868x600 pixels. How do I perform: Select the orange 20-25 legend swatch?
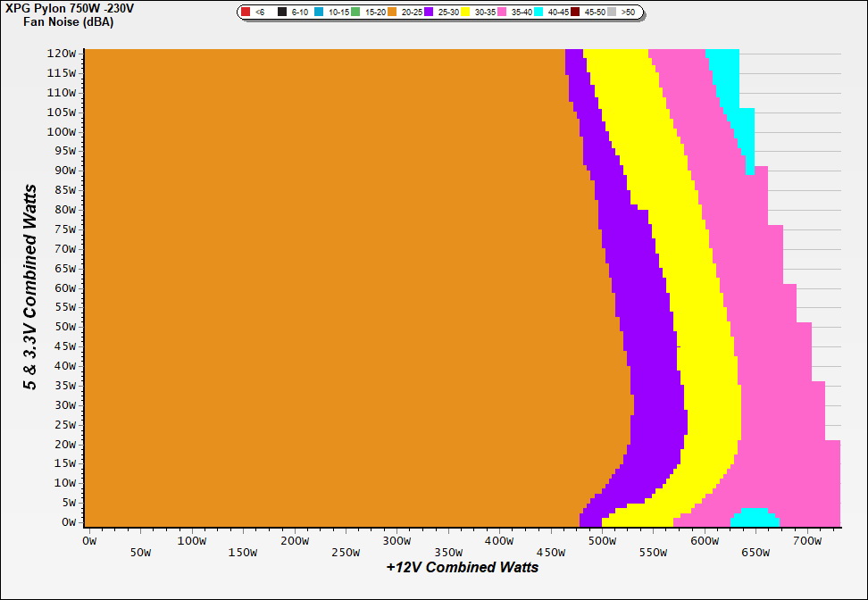[392, 12]
